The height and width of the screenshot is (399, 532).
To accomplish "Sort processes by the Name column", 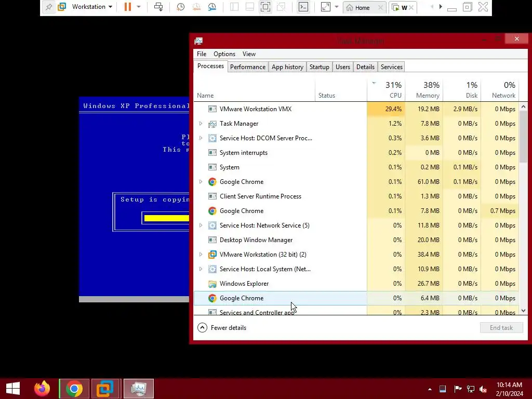I will pyautogui.click(x=255, y=90).
